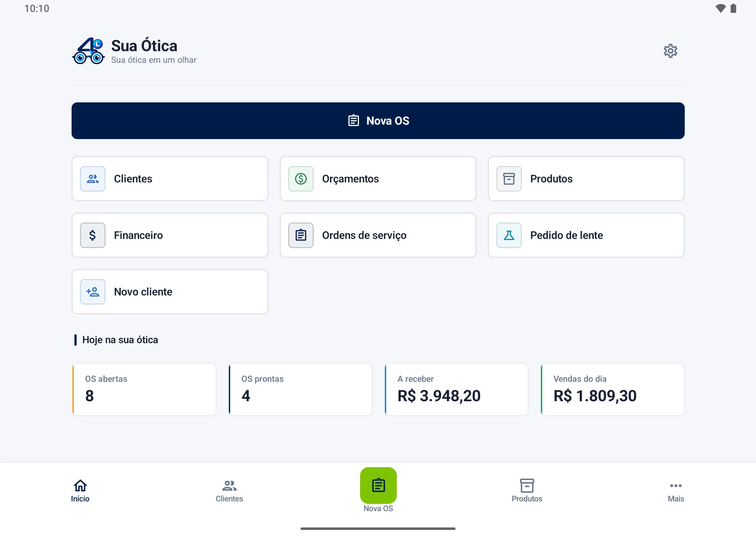Click the green dollar Orçamentos icon
756x540 pixels.
(x=301, y=179)
